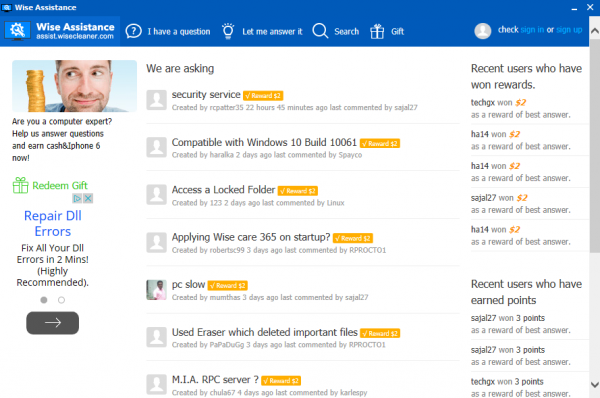Click the AdChoices triangle icon on the ad
Viewport: 600px width, 398px height.
(77, 198)
